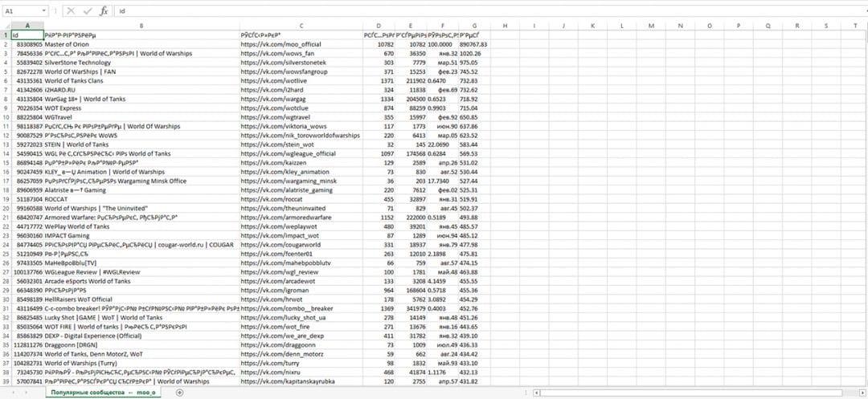868x399 pixels.
Task: Select column P header
Action: [739, 26]
